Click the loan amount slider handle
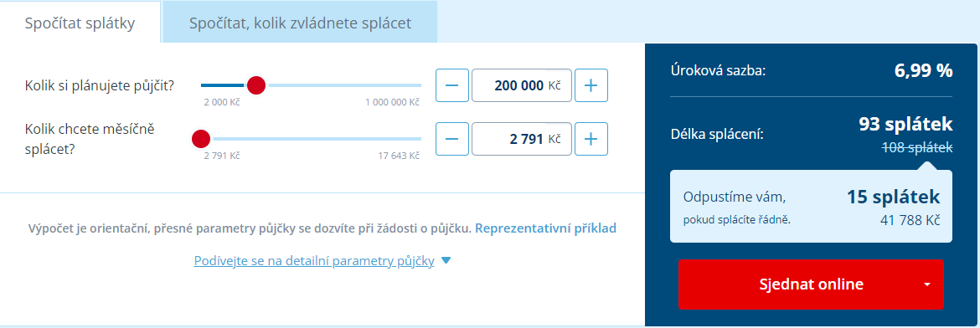Viewport: 980px width, 328px height. click(256, 85)
